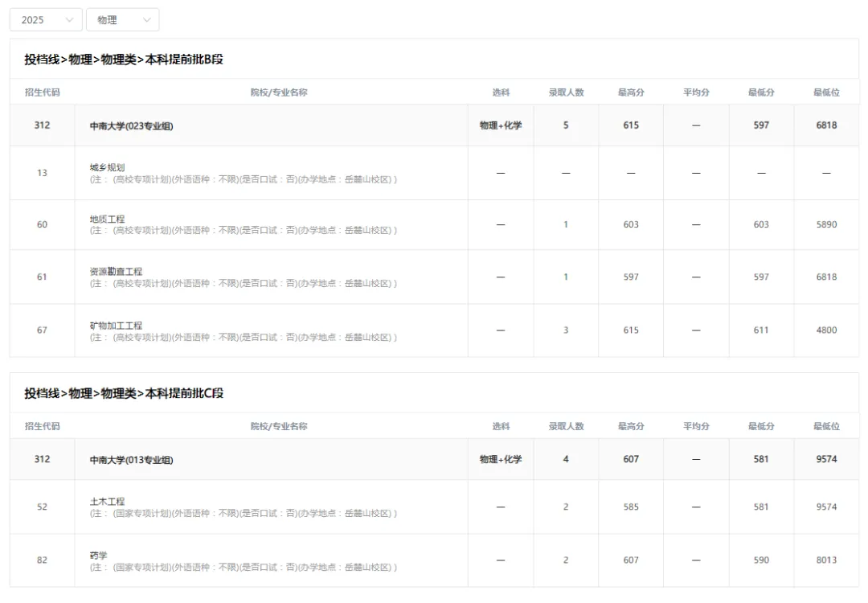Click the 土木工程 major entry
Screen dimensions: 868x603
[107, 501]
